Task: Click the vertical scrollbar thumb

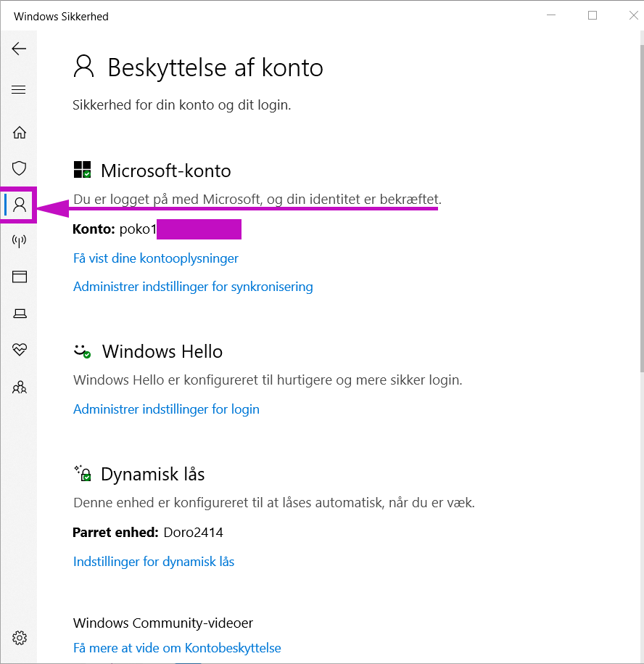Action: [x=642, y=208]
